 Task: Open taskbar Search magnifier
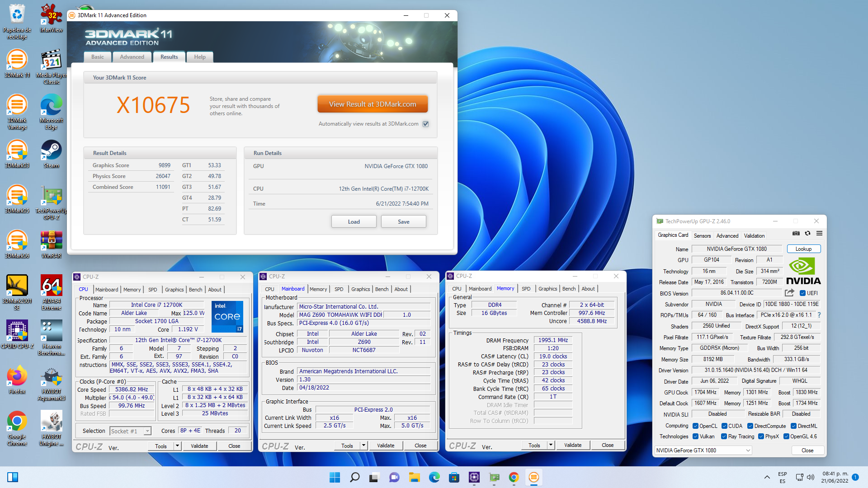355,477
